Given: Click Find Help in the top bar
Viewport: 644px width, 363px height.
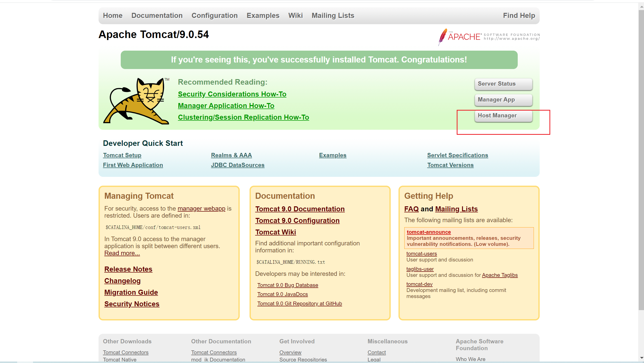Looking at the screenshot, I should tap(519, 16).
